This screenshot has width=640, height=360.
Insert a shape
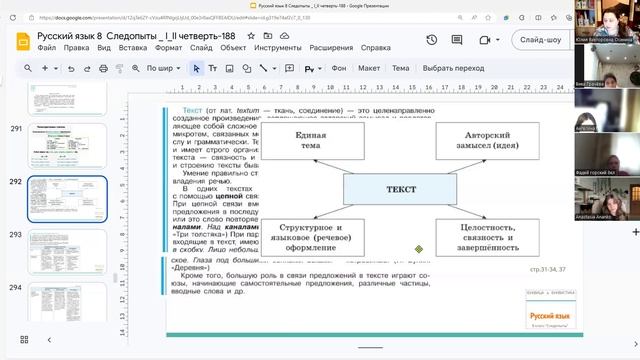point(247,69)
